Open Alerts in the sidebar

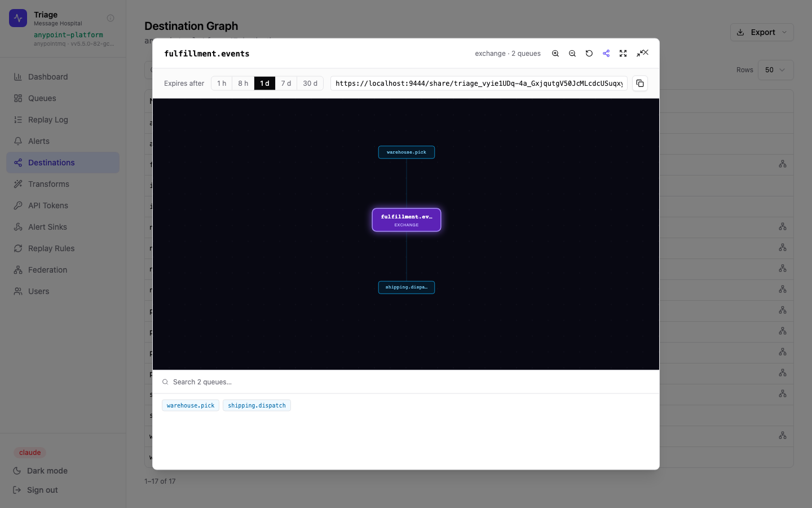[63, 141]
